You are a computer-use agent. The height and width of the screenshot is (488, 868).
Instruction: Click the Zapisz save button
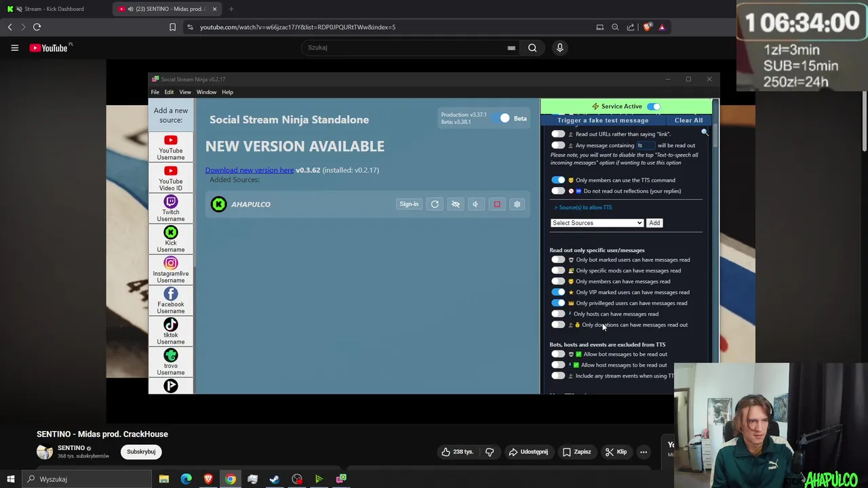(x=576, y=451)
